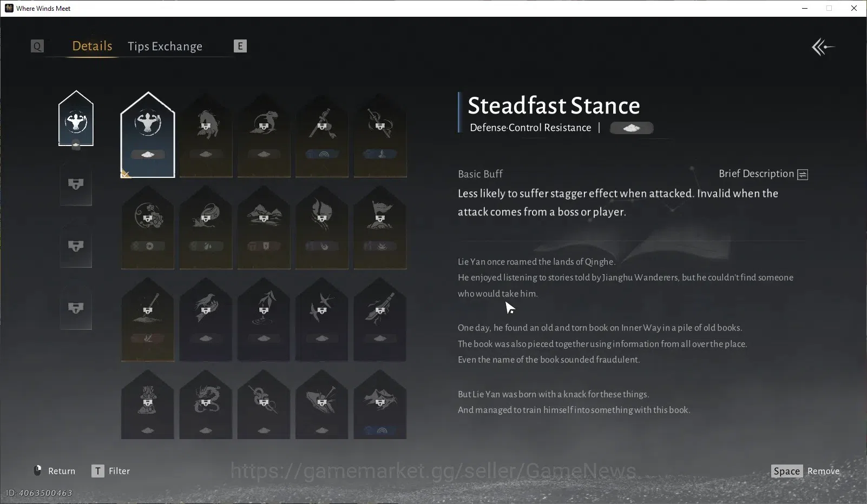Select the locked sword with tassel card
Viewport: 867px width, 504px height.
click(x=322, y=135)
